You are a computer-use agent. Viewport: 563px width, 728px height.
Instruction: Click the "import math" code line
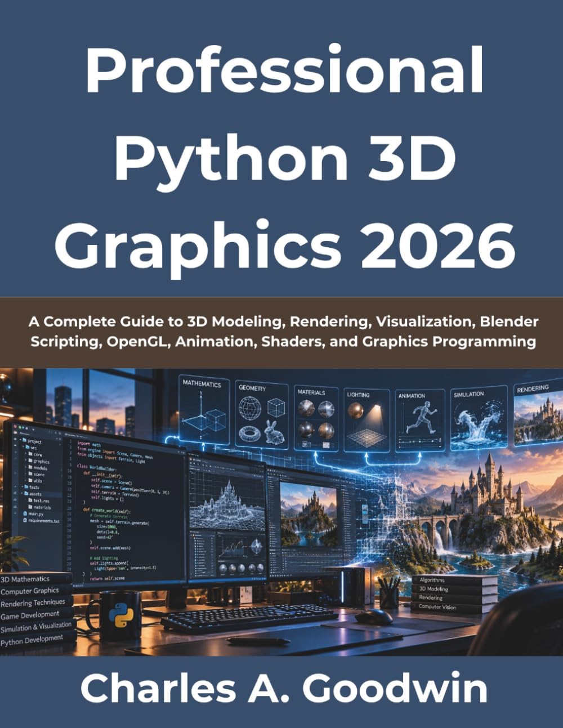(88, 444)
